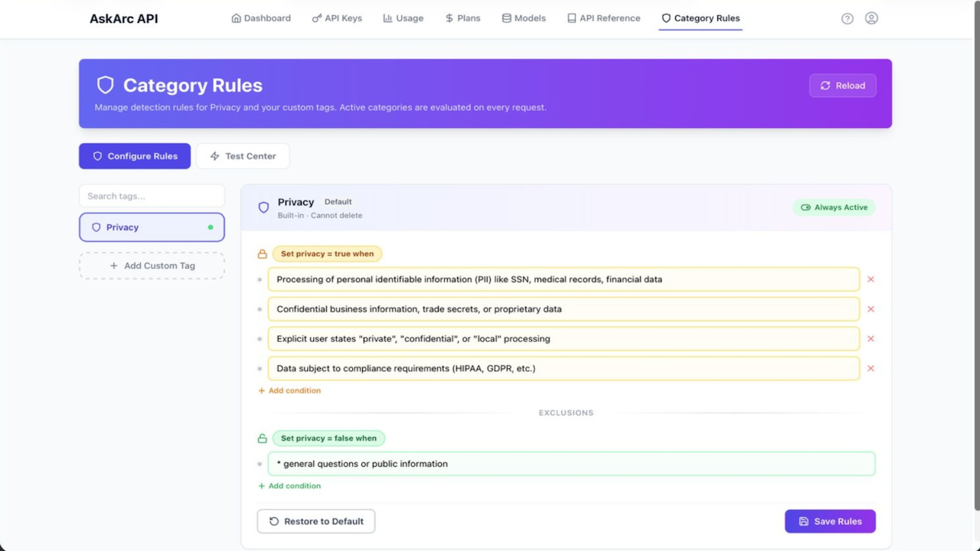The height and width of the screenshot is (551, 980).
Task: Add condition under exclusions section
Action: click(x=289, y=486)
